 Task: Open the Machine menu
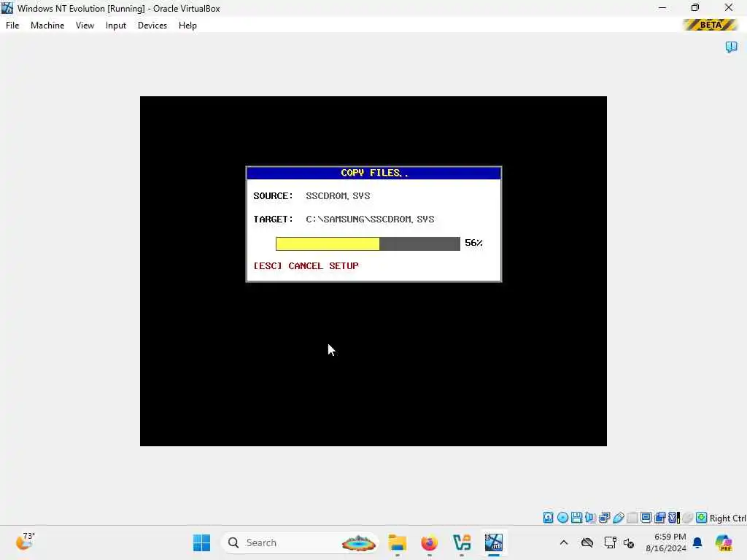[47, 26]
